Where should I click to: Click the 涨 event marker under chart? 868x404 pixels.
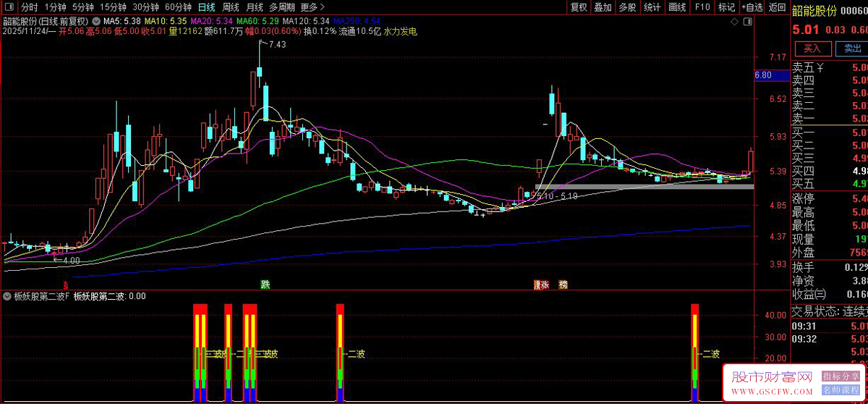click(544, 285)
